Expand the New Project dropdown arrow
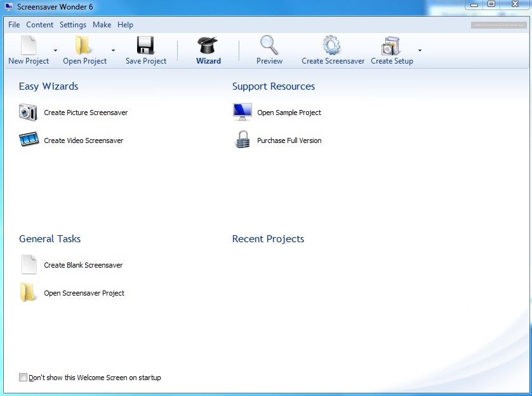This screenshot has height=396, width=532. 56,50
